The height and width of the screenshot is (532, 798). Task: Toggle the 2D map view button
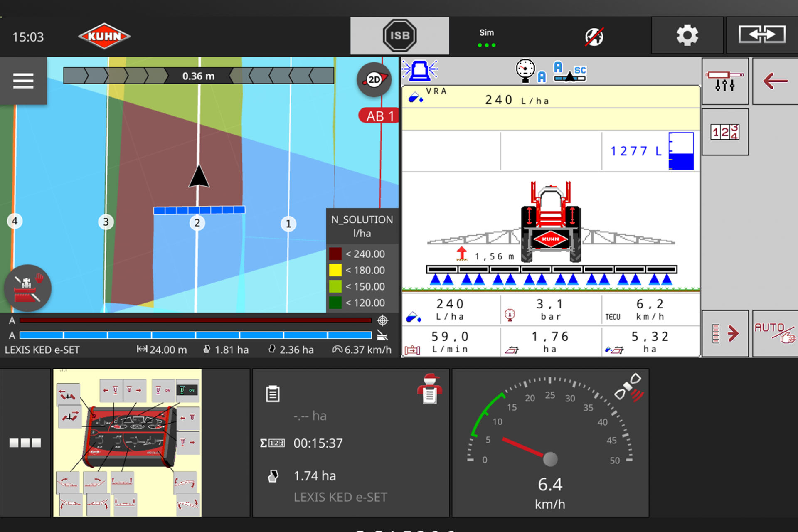tap(374, 80)
